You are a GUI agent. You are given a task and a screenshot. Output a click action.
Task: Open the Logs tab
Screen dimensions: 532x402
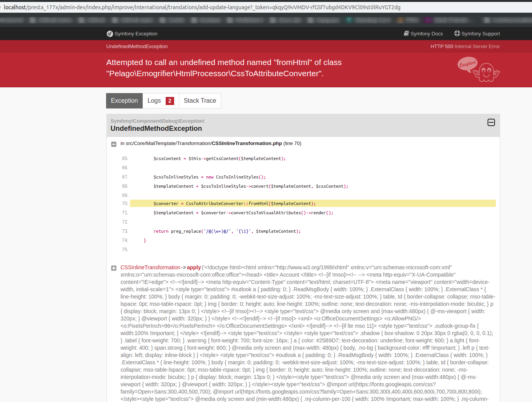click(x=154, y=100)
